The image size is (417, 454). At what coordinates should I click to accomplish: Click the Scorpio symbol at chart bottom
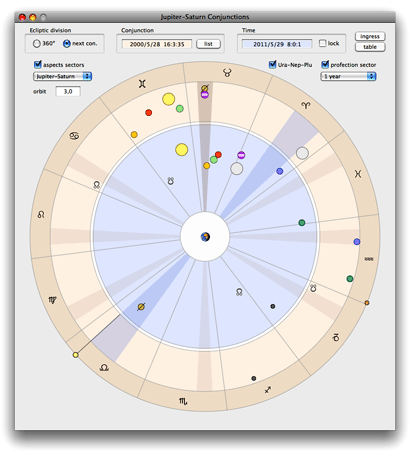pos(183,401)
